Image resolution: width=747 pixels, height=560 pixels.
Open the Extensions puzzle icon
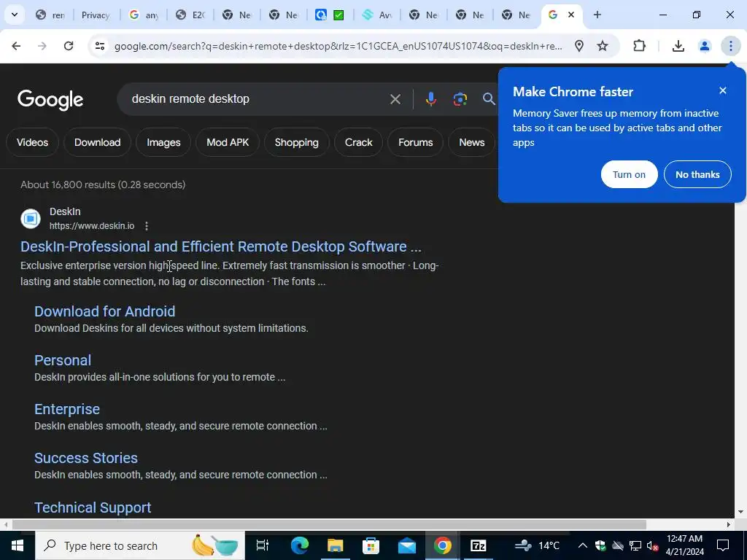(x=639, y=46)
